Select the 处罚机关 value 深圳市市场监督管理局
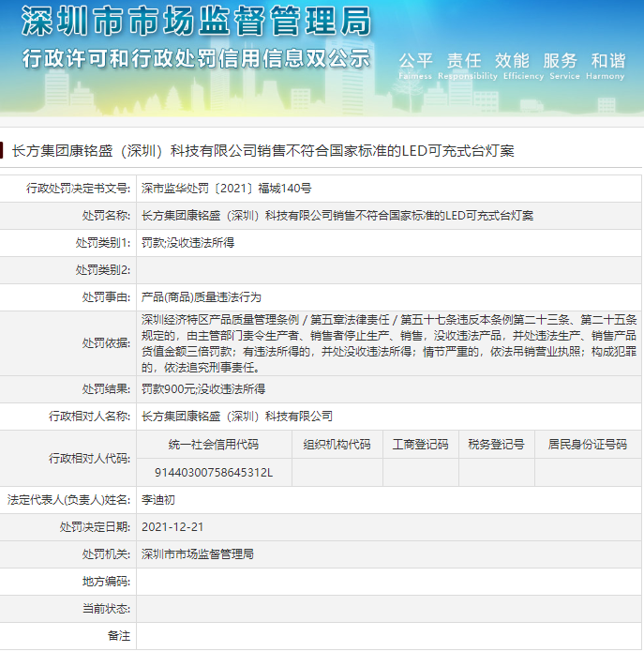This screenshot has width=644, height=652. coord(198,554)
